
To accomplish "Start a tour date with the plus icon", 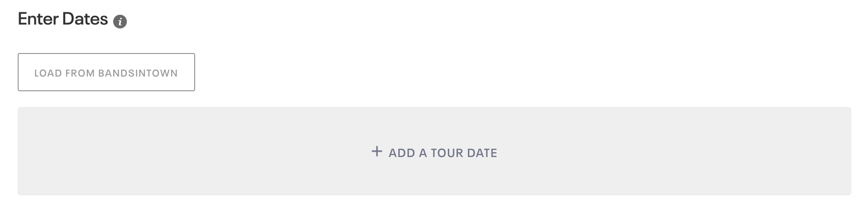I will [377, 152].
